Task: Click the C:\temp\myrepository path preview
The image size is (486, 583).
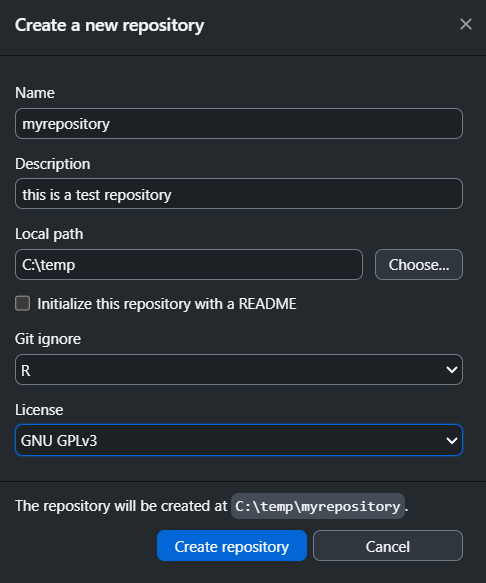Action: pos(318,506)
